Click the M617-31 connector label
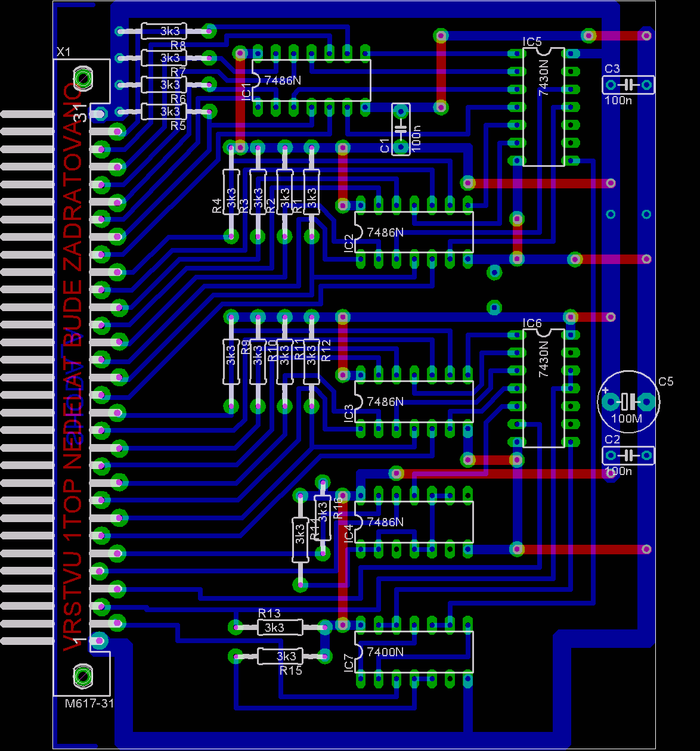700x751 pixels. tap(89, 703)
